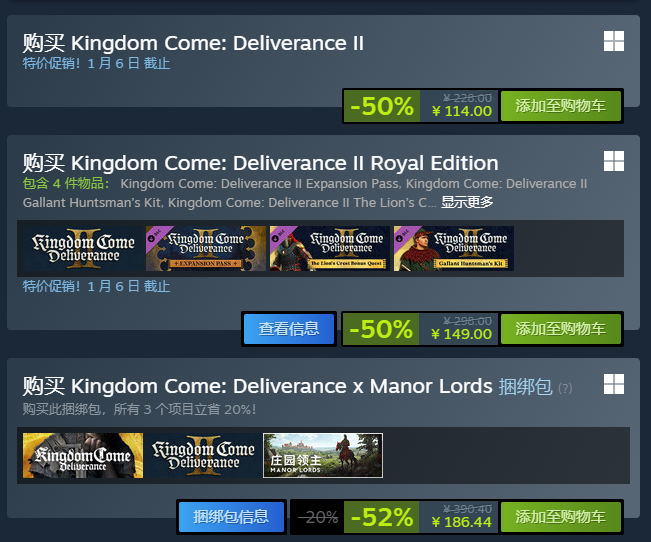651x542 pixels.
Task: Open The Lion's Crest Bonus Quest thumbnail
Action: tap(330, 248)
